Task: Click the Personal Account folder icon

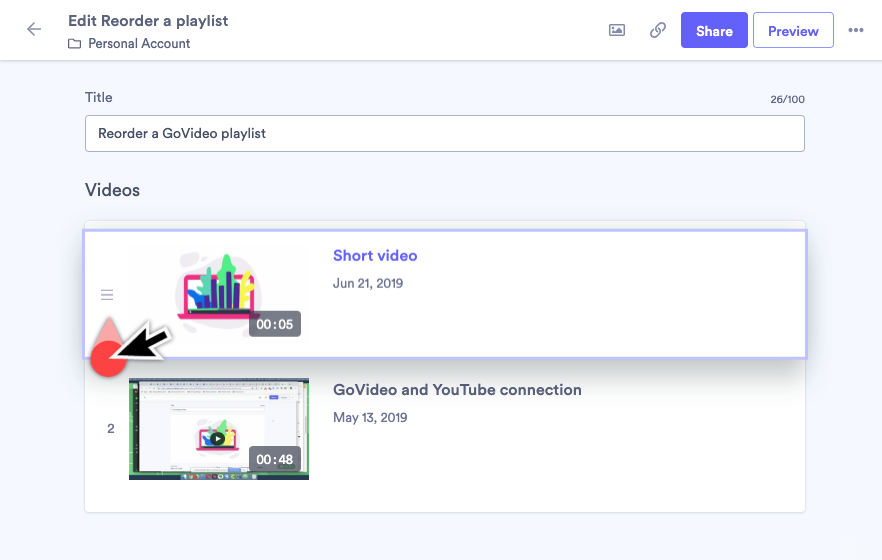Action: [74, 44]
